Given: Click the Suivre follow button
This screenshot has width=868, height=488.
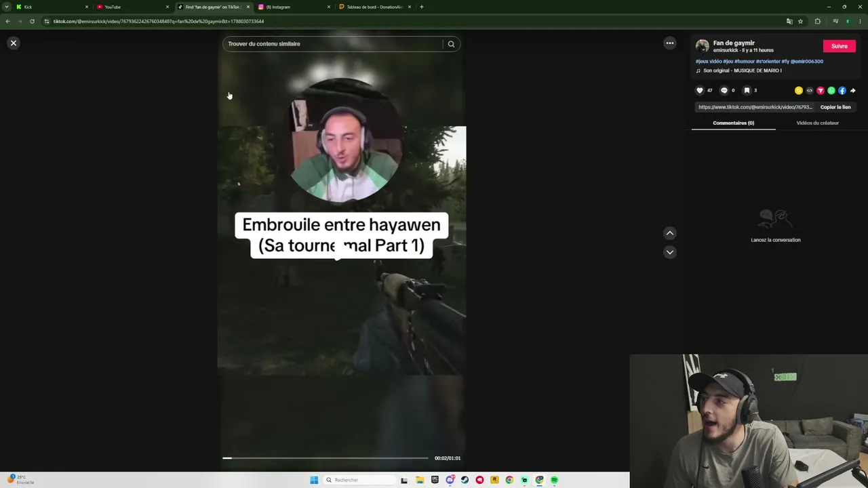Looking at the screenshot, I should [840, 46].
